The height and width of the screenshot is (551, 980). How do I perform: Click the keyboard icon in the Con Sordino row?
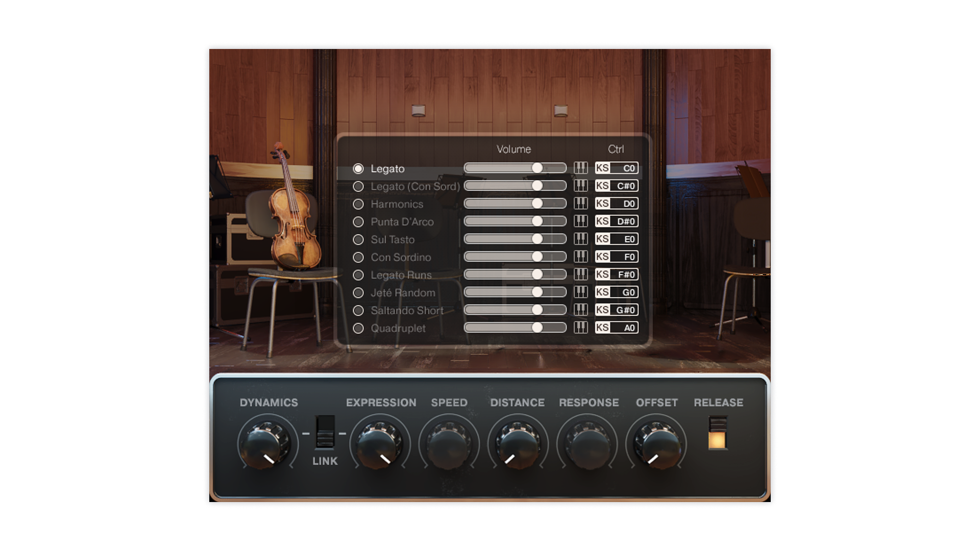(580, 257)
